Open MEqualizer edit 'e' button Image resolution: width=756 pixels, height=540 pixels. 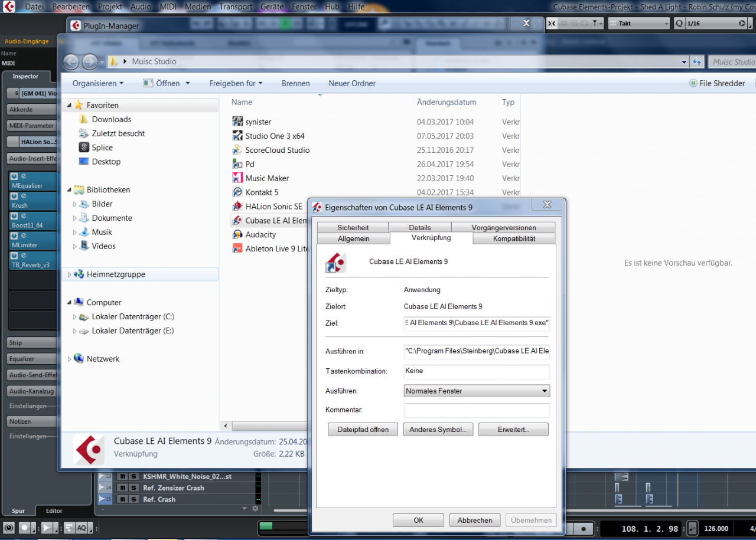24,176
